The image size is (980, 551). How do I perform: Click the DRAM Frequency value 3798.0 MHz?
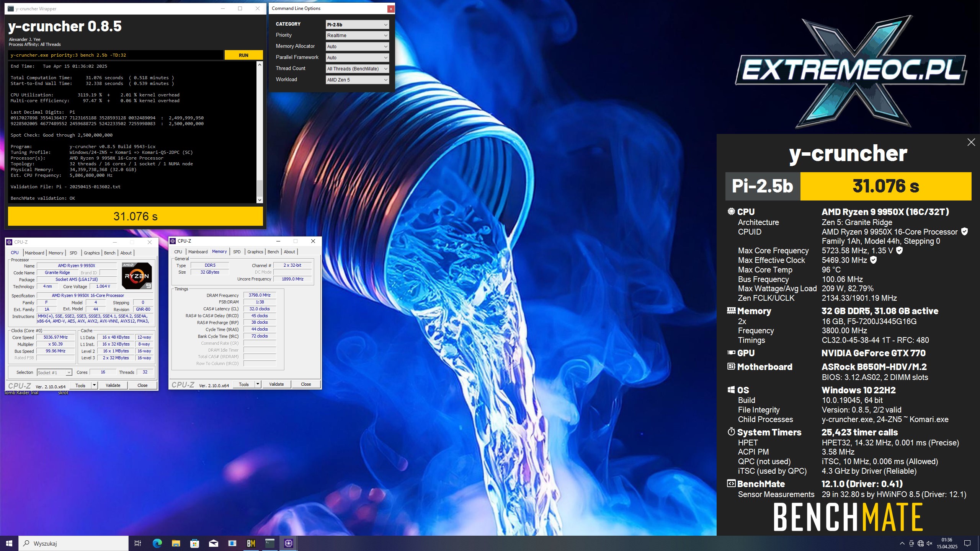pyautogui.click(x=260, y=295)
